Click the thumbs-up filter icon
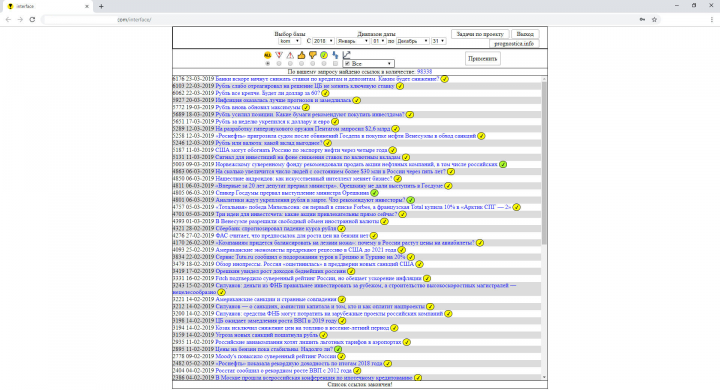The height and width of the screenshot is (390, 720). tap(301, 55)
